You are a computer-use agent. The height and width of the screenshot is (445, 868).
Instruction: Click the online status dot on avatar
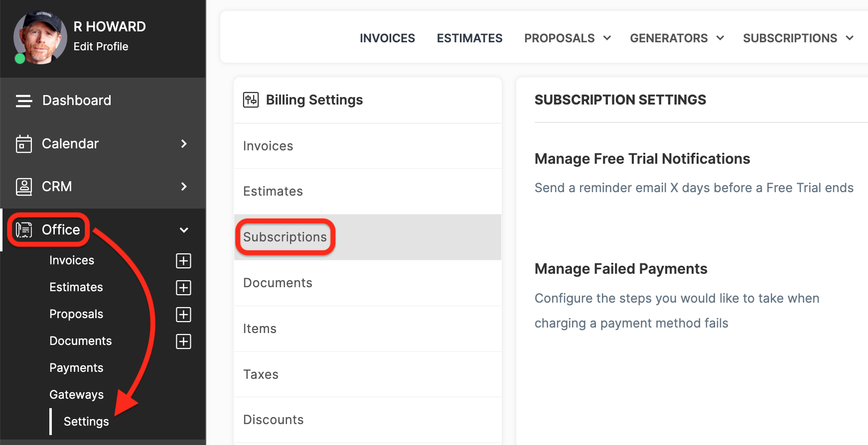click(20, 59)
